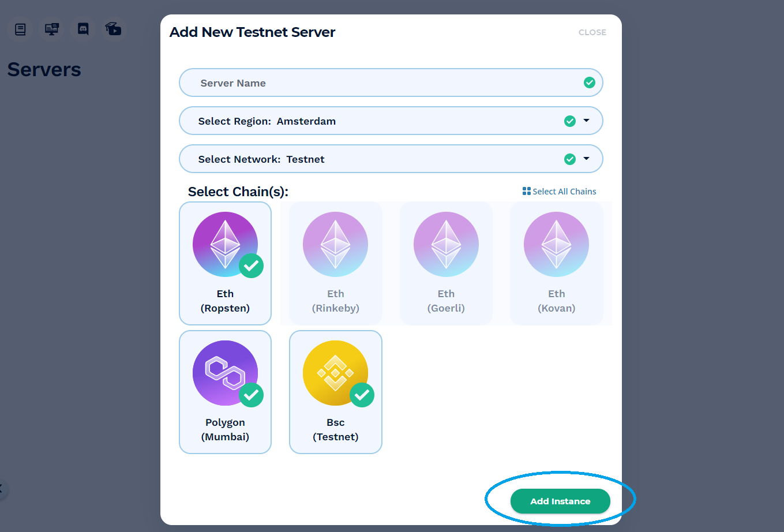Click the monitor tutorial icon
The width and height of the screenshot is (784, 532).
click(x=52, y=29)
